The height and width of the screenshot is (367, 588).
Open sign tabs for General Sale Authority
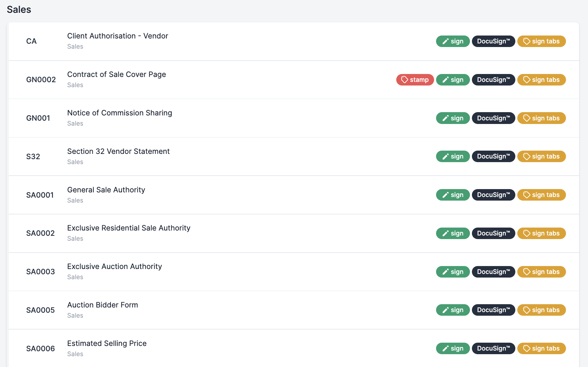point(541,195)
